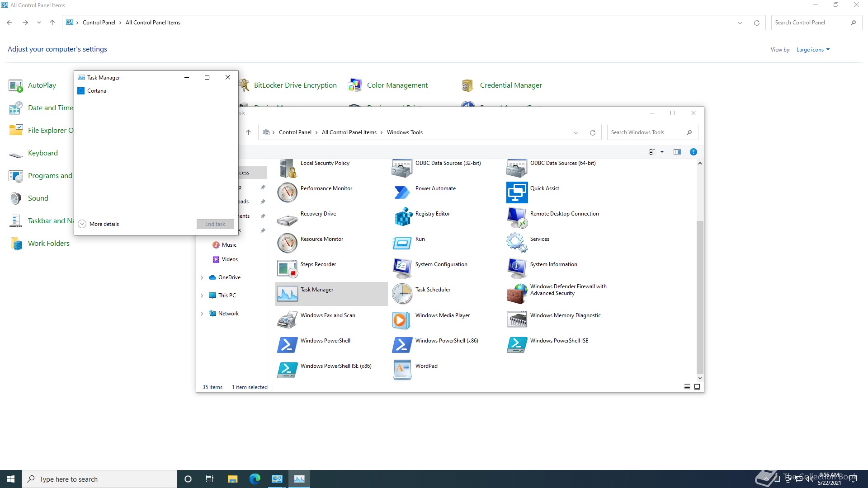This screenshot has height=488, width=868.
Task: Open Windows Fax and Scan icon
Action: pos(287,320)
